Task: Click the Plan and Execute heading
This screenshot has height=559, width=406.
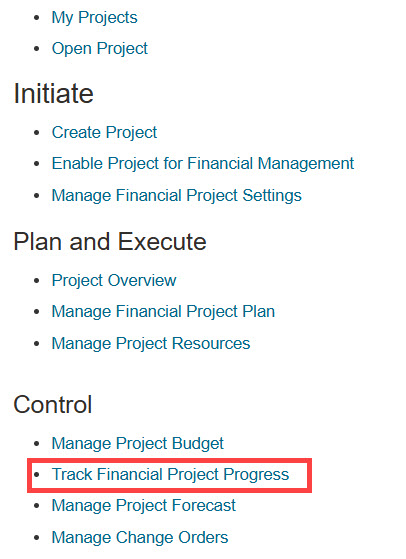Action: [x=110, y=242]
